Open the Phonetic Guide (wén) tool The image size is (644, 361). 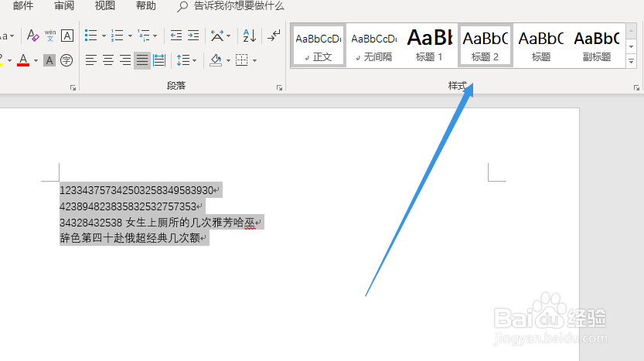[50, 36]
